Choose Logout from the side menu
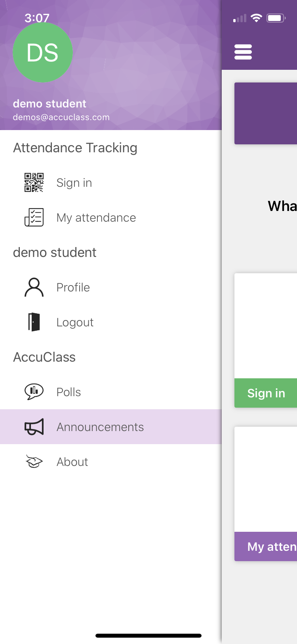The height and width of the screenshot is (644, 297). pos(75,322)
